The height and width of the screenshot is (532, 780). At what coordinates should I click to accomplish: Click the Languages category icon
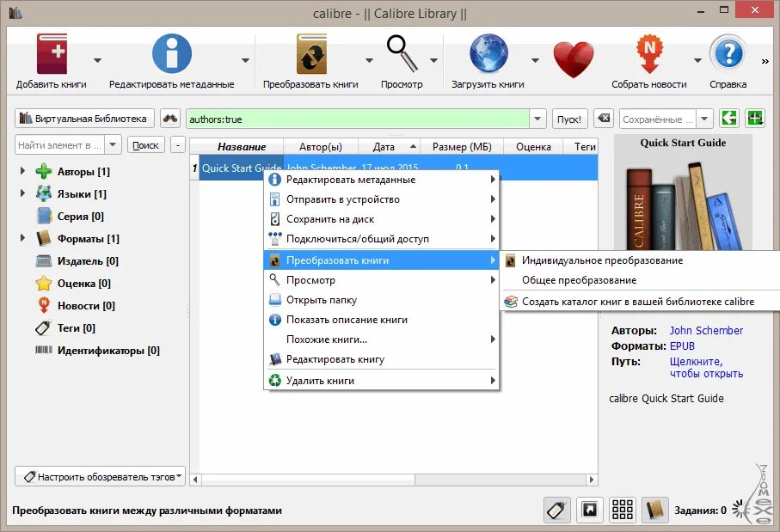[x=44, y=193]
